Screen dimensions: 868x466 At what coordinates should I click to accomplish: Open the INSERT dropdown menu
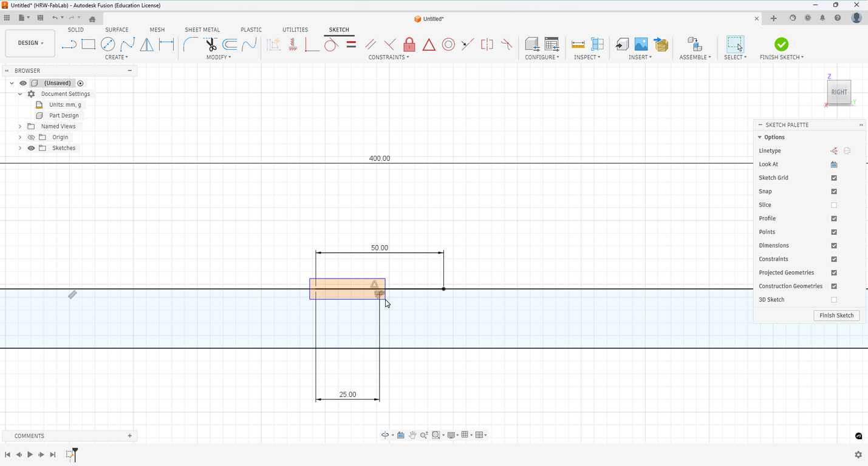click(x=640, y=57)
